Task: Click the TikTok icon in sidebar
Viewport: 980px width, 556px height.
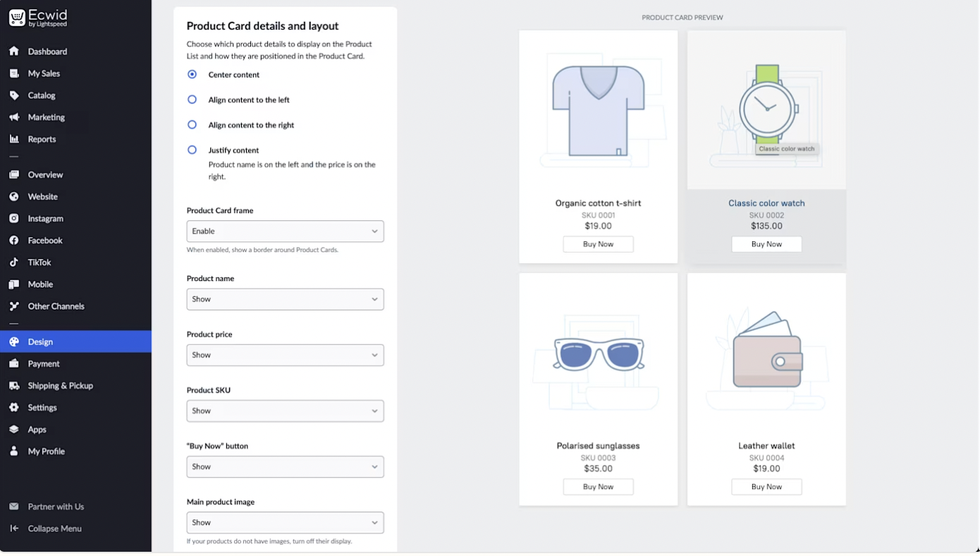Action: click(x=14, y=262)
